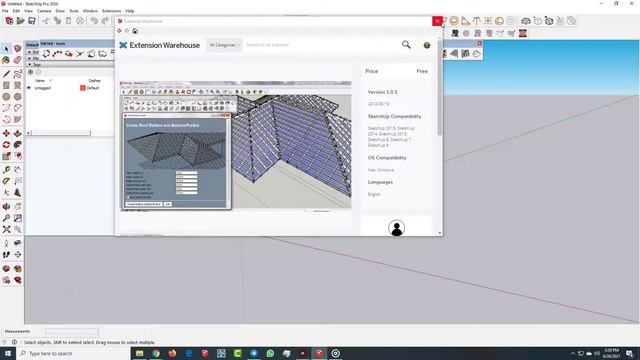Click the New file toolbar icon

9,21
